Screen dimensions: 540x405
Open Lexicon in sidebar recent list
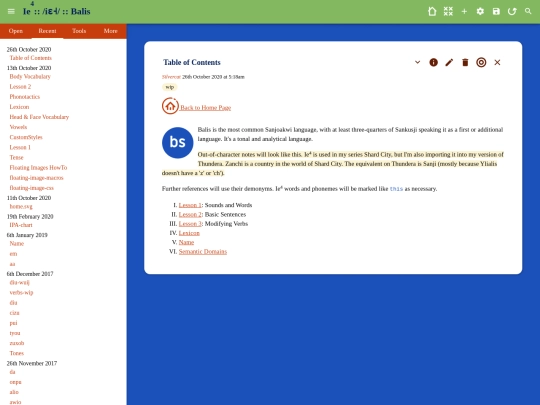(19, 107)
